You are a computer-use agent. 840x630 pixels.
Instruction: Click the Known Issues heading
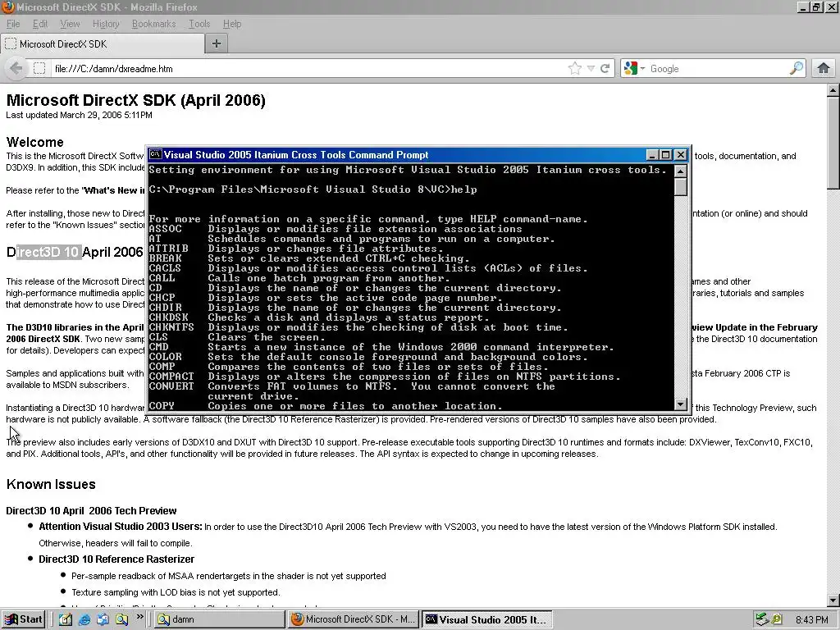[x=51, y=484]
